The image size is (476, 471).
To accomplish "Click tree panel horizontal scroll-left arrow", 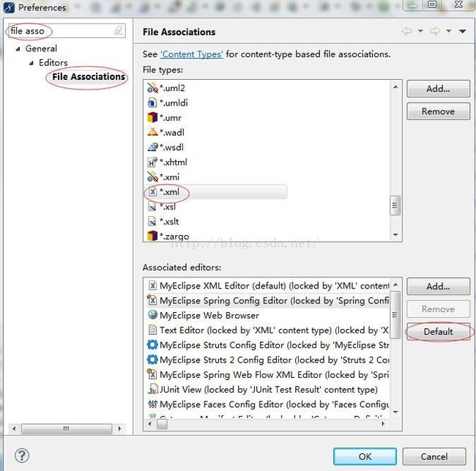I will (x=14, y=429).
